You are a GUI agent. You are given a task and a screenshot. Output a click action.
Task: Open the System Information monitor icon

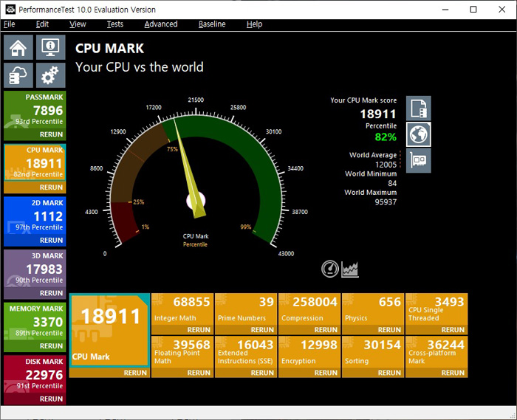point(50,47)
